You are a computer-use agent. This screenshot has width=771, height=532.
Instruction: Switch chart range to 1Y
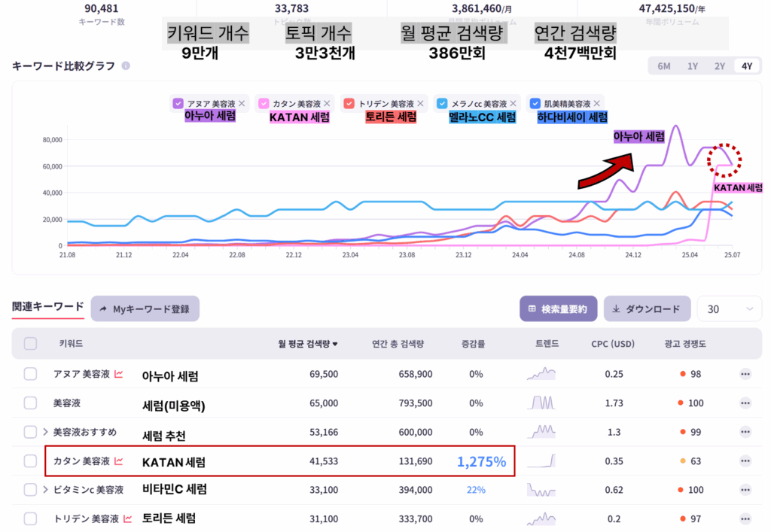pos(693,65)
